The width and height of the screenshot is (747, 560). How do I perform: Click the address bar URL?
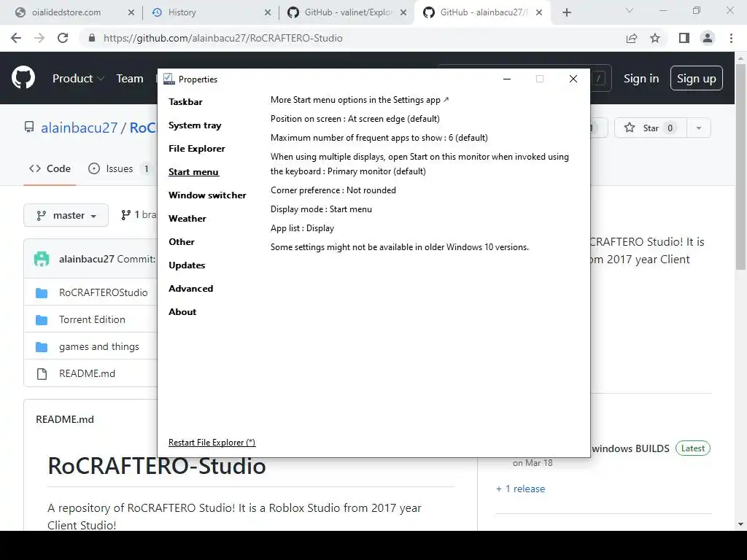(223, 38)
